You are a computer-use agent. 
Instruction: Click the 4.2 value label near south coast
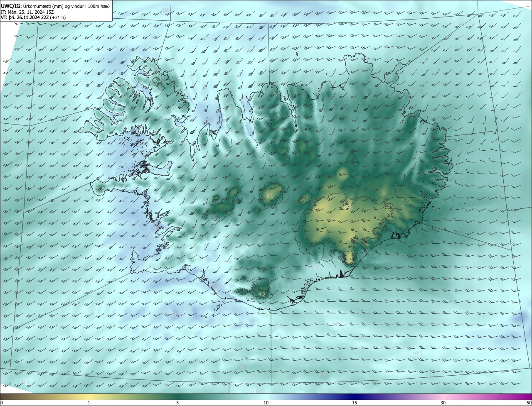262,294
